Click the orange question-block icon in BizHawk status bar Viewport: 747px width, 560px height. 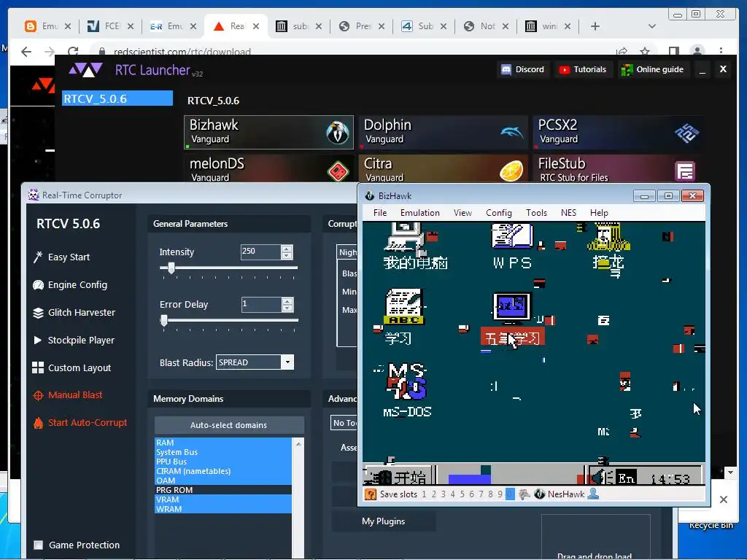tap(370, 494)
